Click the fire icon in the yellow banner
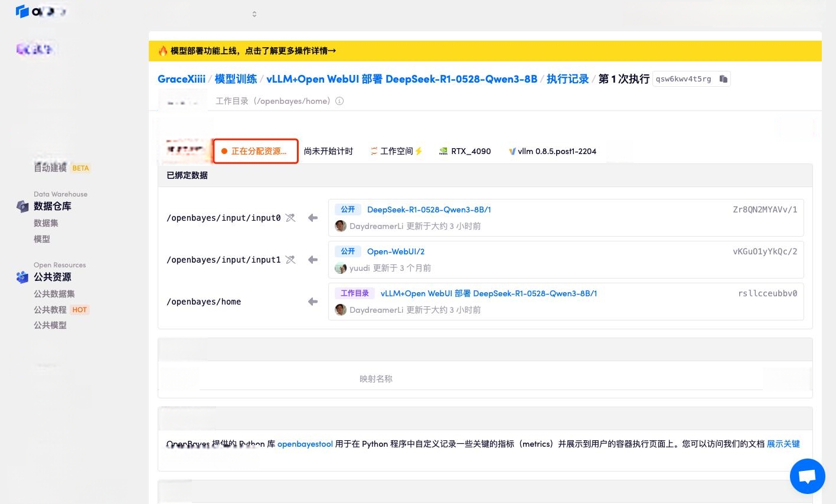This screenshot has width=836, height=504. click(163, 51)
